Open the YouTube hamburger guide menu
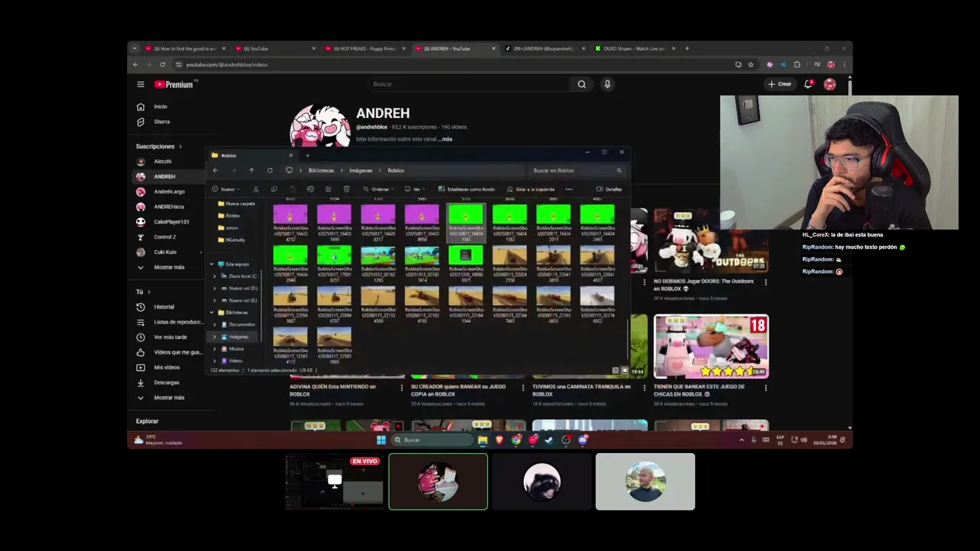 tap(141, 84)
